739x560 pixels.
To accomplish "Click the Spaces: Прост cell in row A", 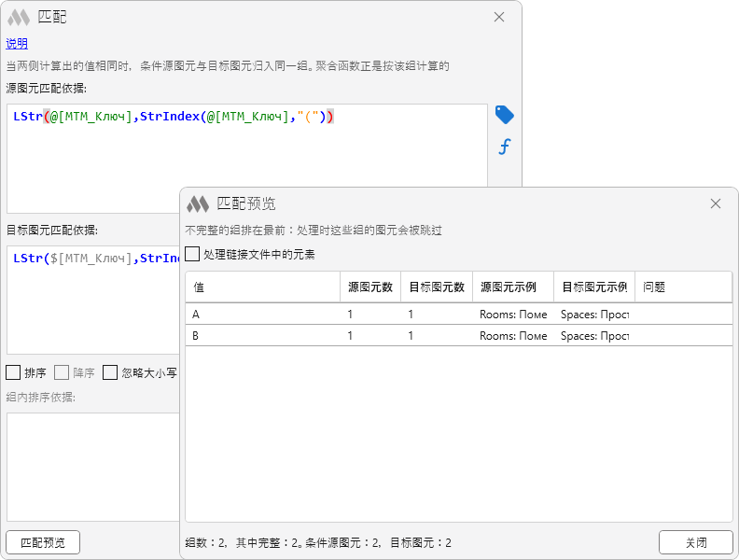I will click(x=594, y=314).
